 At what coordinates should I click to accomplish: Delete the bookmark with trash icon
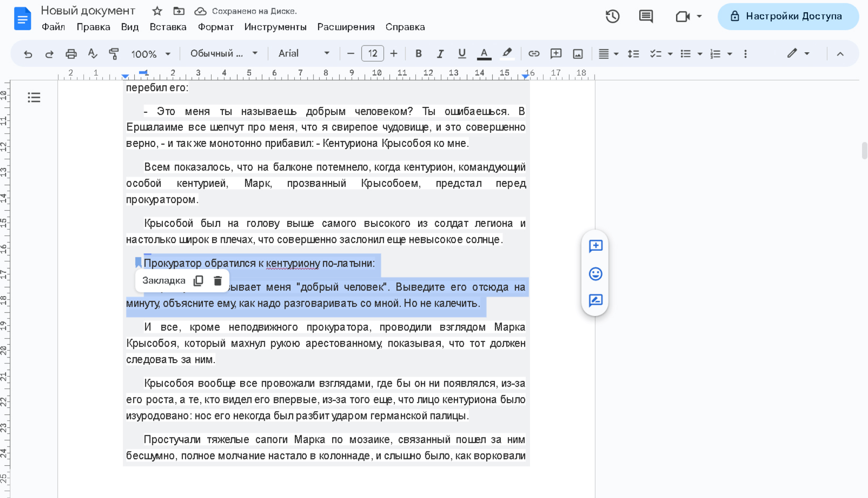(217, 281)
